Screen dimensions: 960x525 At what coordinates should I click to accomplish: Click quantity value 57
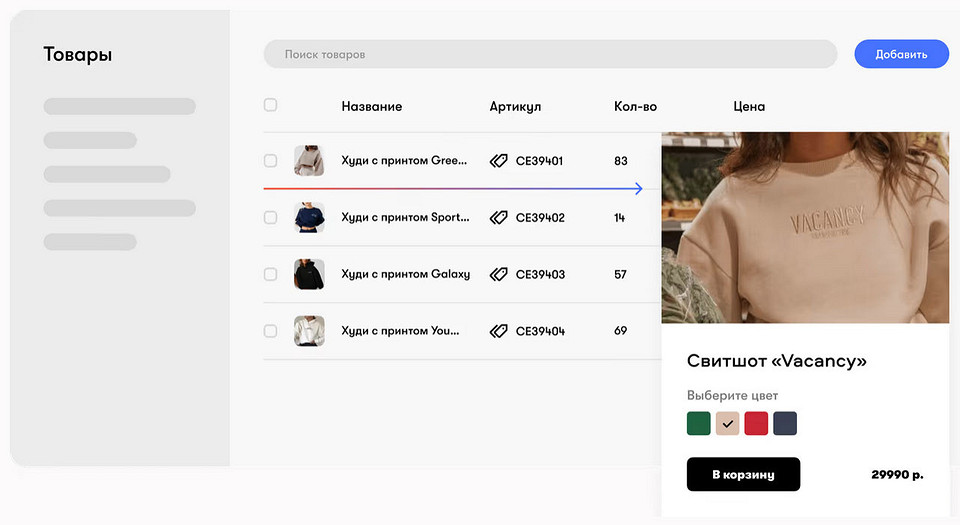(x=620, y=274)
